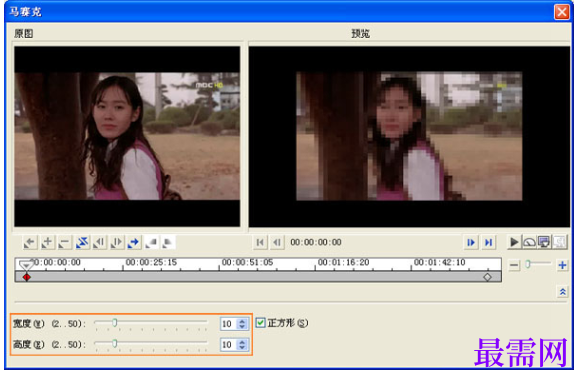Increase 宽度 with the up spinner arrow
The width and height of the screenshot is (586, 384).
point(242,321)
